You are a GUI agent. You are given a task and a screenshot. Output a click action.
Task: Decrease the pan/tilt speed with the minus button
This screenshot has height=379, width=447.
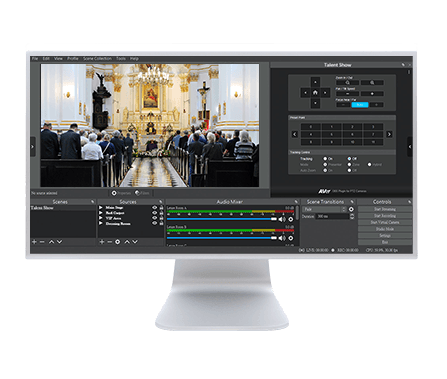pyautogui.click(x=347, y=94)
